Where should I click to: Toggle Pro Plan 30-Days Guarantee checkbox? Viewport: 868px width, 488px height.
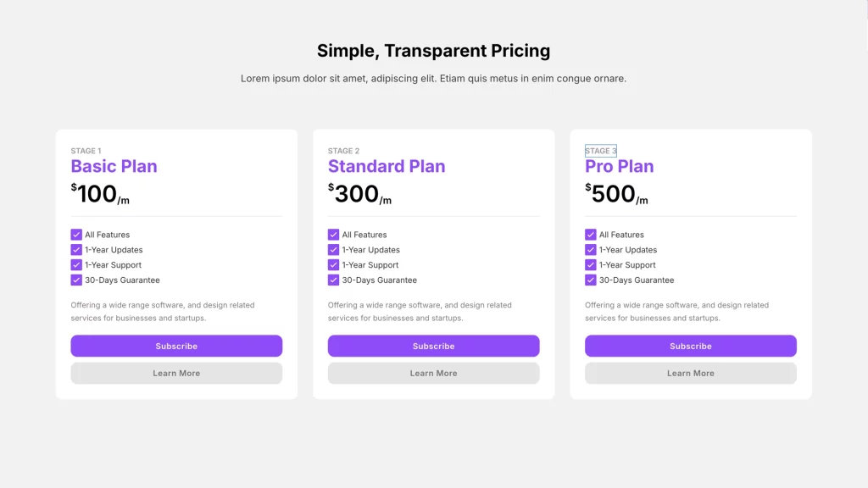click(591, 280)
